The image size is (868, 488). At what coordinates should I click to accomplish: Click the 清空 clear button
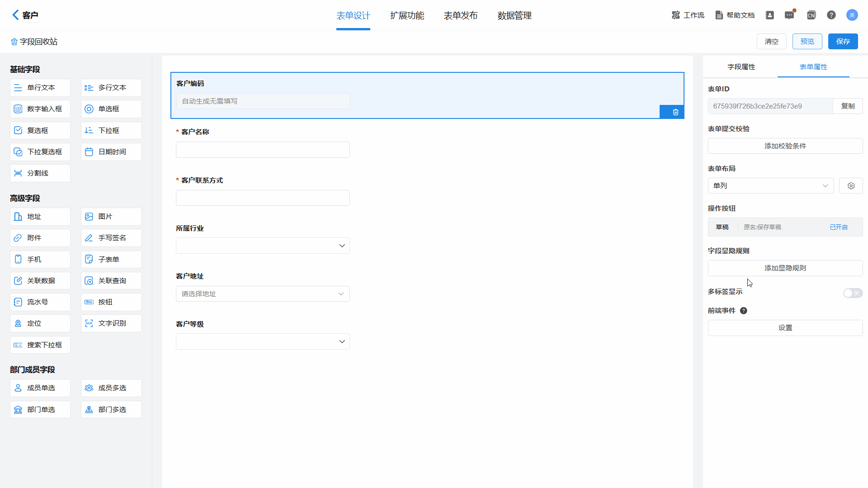point(771,42)
